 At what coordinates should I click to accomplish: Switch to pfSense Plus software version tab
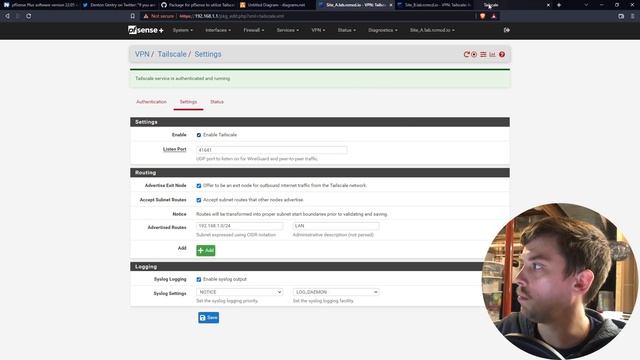(x=40, y=5)
